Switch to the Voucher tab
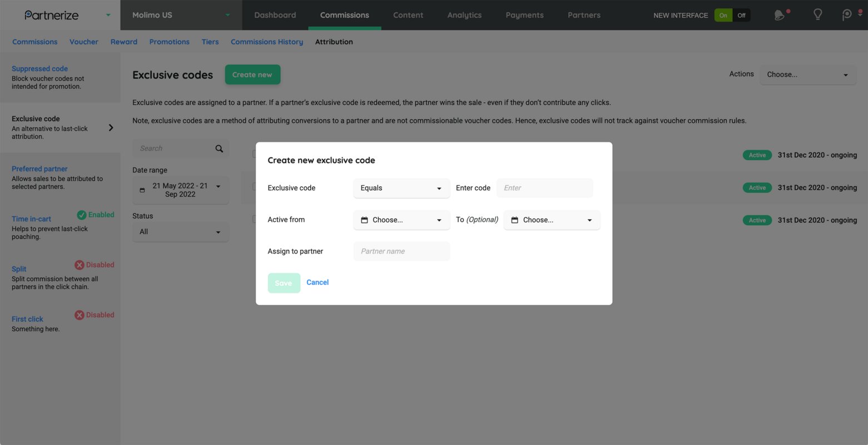The image size is (868, 445). click(x=83, y=42)
